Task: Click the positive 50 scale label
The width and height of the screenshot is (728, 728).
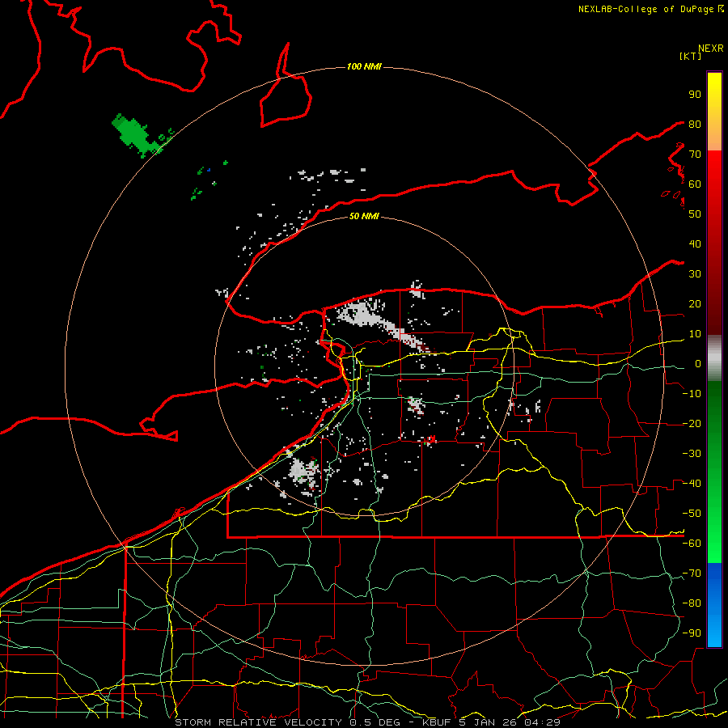Action: 695,214
